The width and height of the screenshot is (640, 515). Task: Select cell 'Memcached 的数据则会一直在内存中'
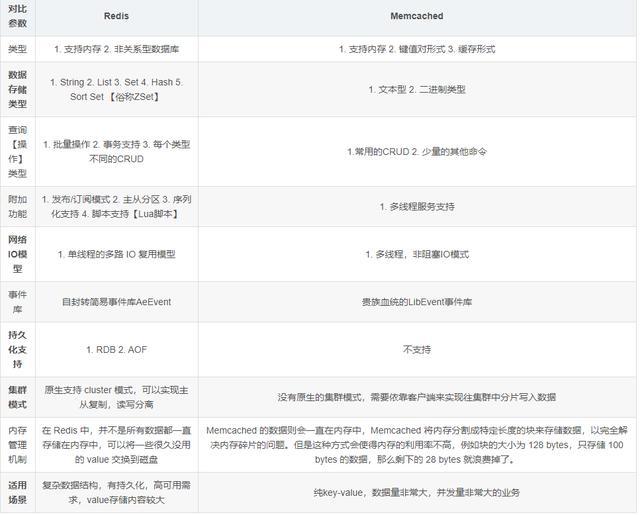point(417,445)
